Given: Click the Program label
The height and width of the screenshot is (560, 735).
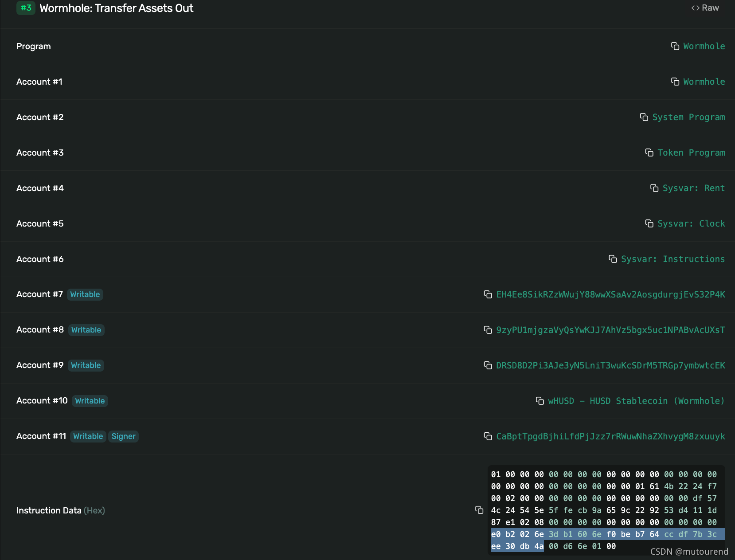Looking at the screenshot, I should 34,46.
